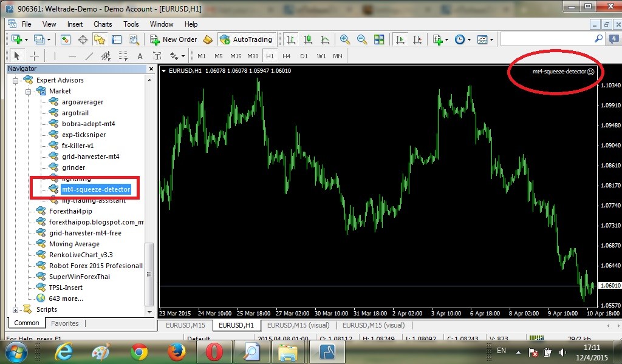The height and width of the screenshot is (364, 622).
Task: Open the Insert menu
Action: 75,24
